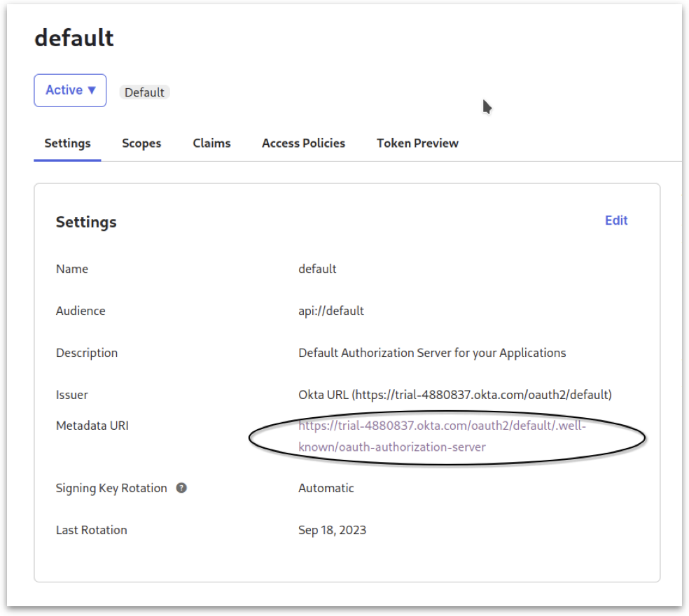
Task: Click the Description value text
Action: 432,353
